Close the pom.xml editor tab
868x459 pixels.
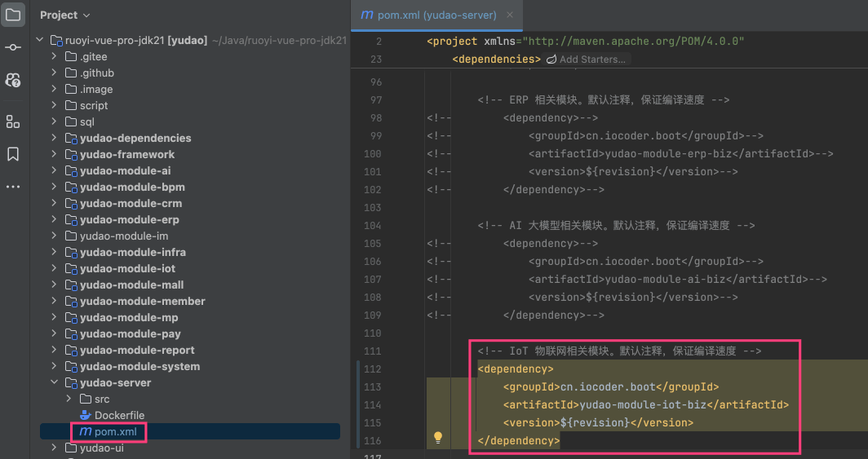[x=510, y=15]
